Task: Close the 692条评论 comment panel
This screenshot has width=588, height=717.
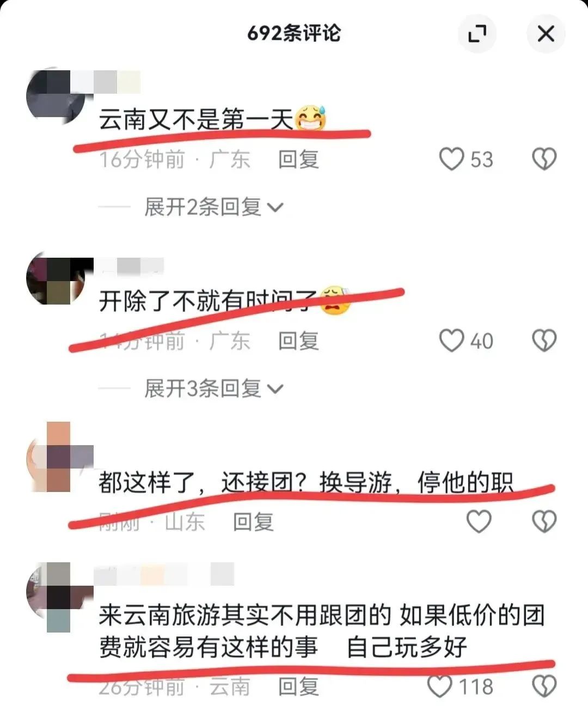Action: (546, 33)
